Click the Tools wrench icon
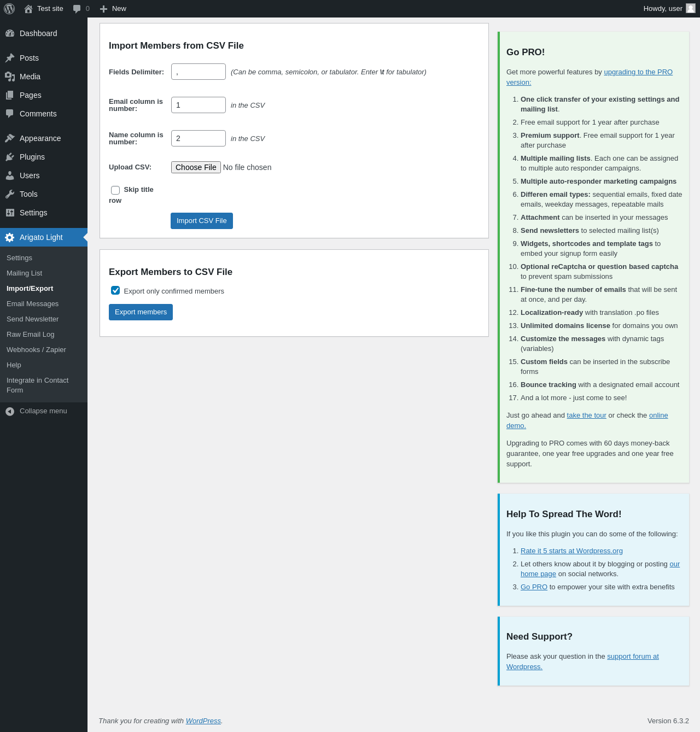 click(10, 194)
